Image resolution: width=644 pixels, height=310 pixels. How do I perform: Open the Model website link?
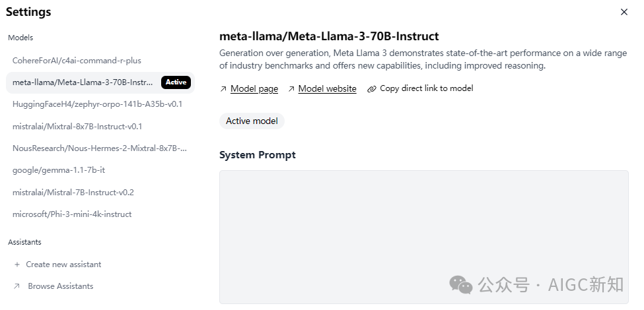(x=327, y=89)
